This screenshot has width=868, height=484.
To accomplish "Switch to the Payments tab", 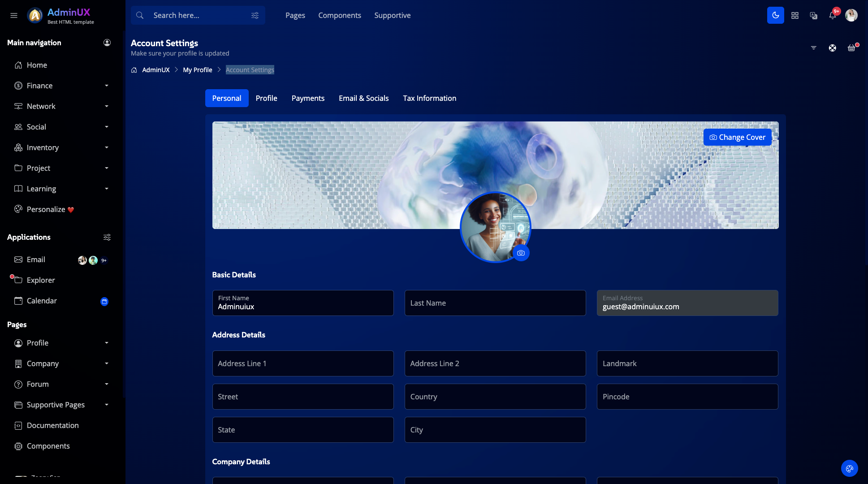I will [x=308, y=98].
